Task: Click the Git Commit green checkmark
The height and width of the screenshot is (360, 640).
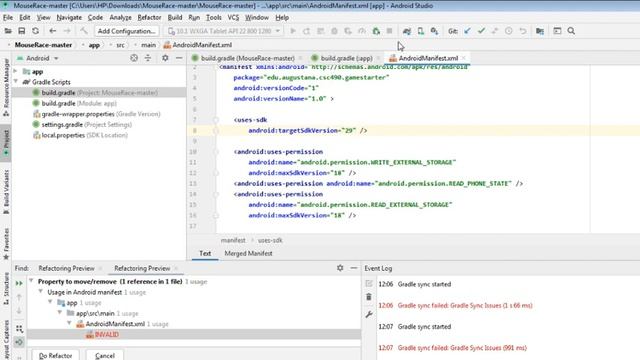Action: pyautogui.click(x=481, y=31)
